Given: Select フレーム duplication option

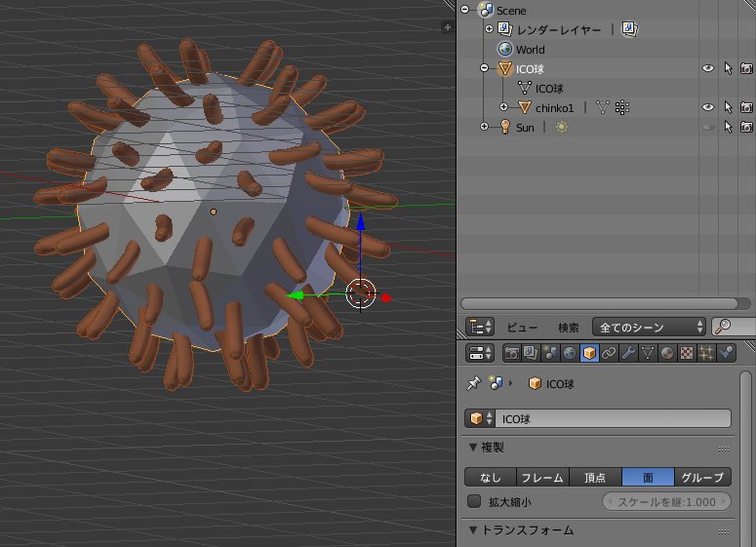Looking at the screenshot, I should coord(543,477).
